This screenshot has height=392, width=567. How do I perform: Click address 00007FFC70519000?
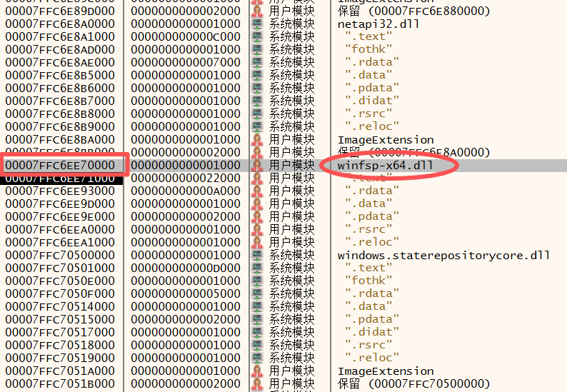tap(60, 358)
